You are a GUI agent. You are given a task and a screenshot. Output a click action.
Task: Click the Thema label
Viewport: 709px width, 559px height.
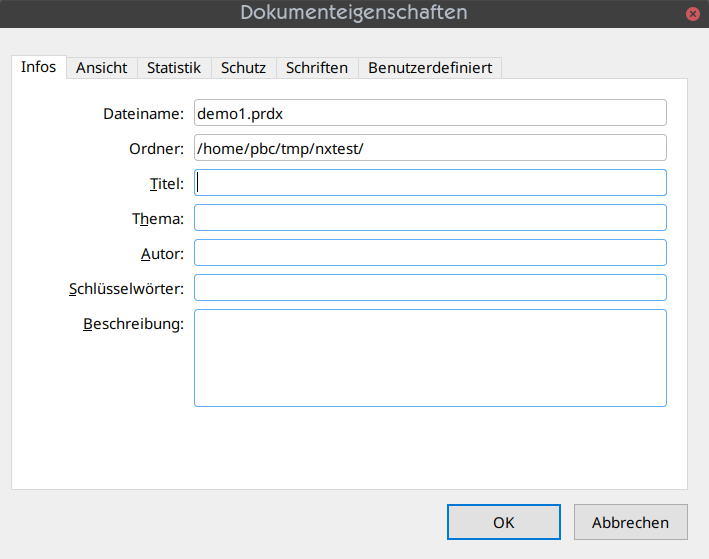click(158, 219)
